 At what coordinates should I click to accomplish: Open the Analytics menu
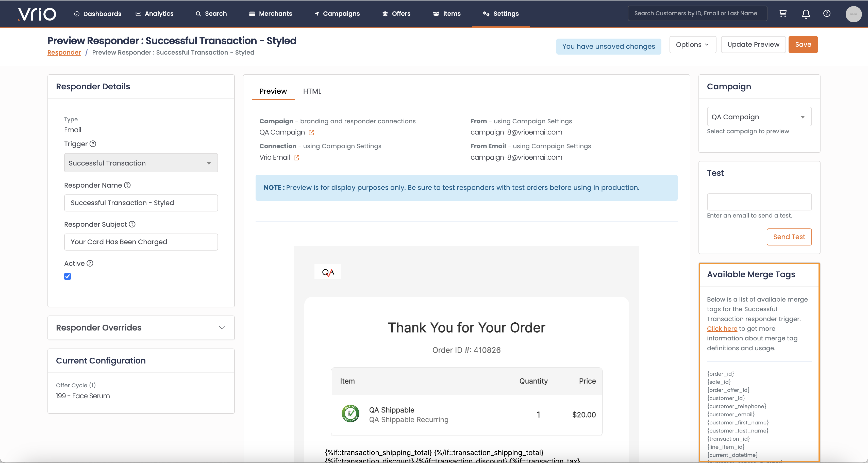tap(154, 13)
